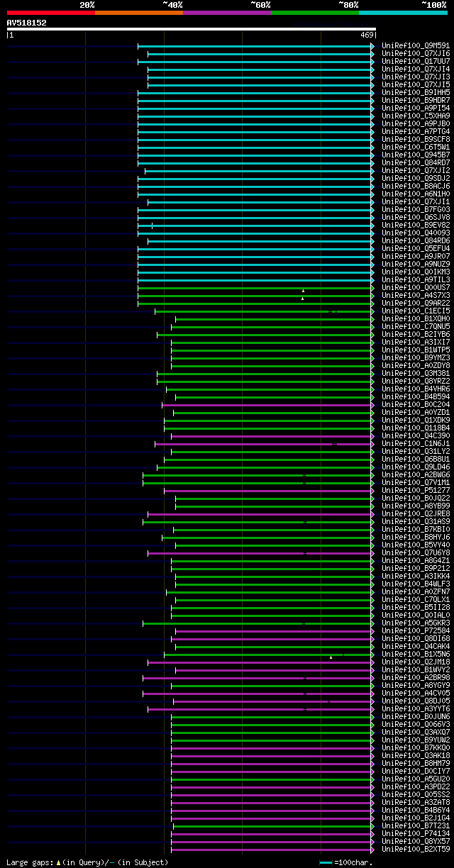Select hit label UniRef100_P74134
The height and width of the screenshot is (868, 454).
pyautogui.click(x=416, y=835)
